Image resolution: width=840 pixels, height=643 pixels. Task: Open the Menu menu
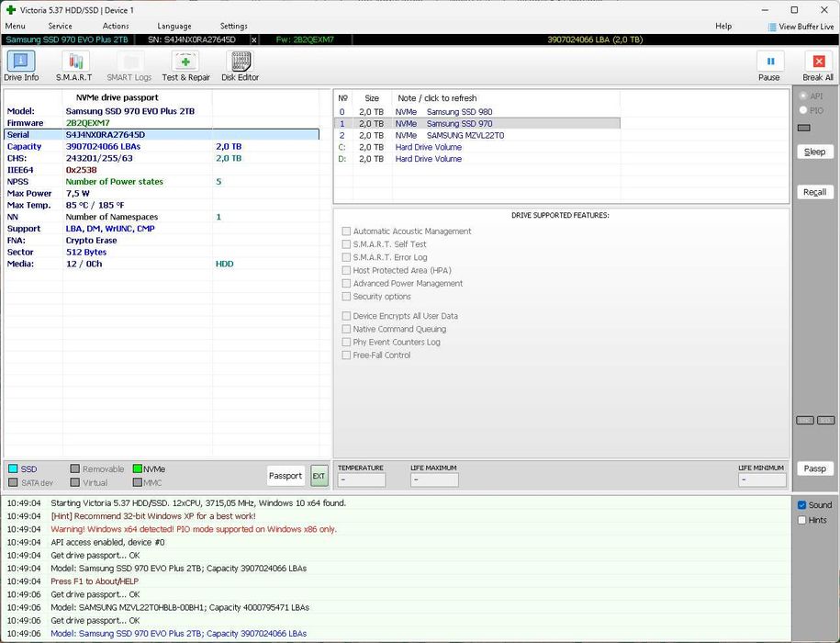click(x=15, y=26)
